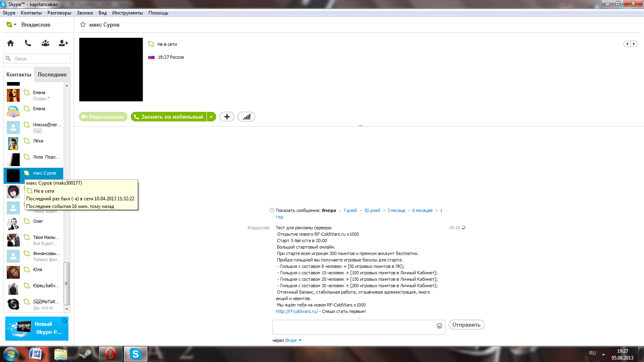
Task: Select contact Юрец Бабч...
Action: click(x=34, y=288)
